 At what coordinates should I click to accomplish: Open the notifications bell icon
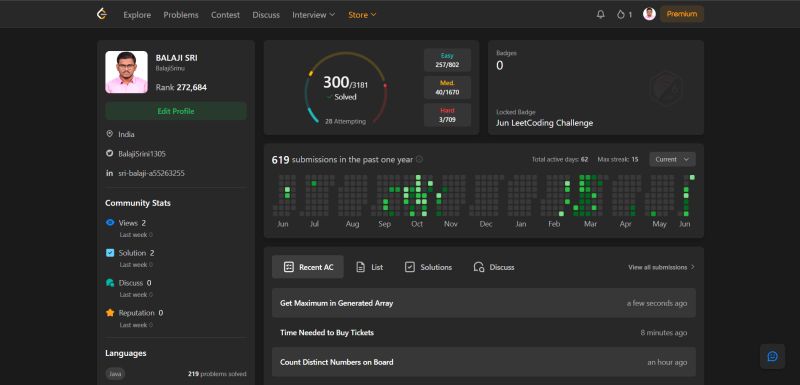tap(601, 14)
